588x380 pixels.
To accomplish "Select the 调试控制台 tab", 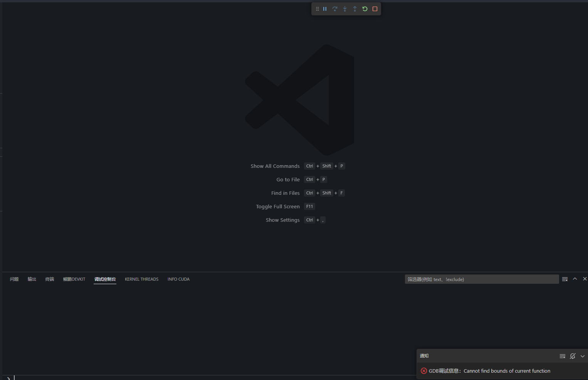I will [x=105, y=279].
